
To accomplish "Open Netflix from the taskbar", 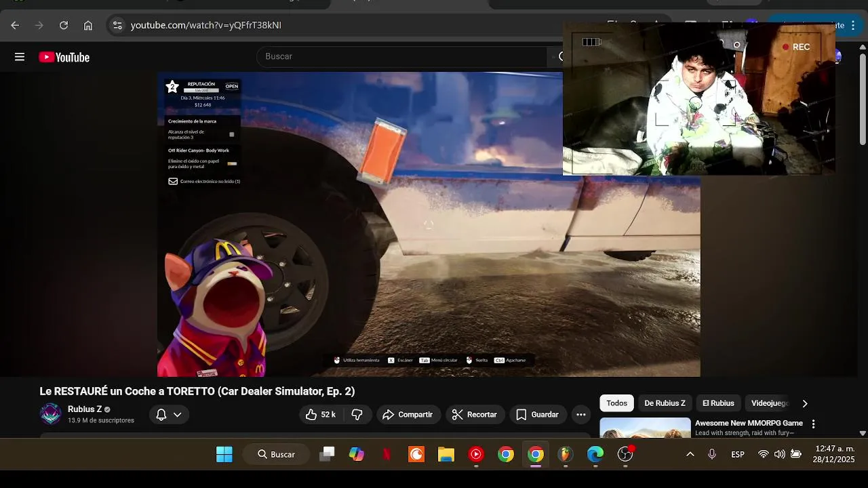I will click(x=387, y=454).
